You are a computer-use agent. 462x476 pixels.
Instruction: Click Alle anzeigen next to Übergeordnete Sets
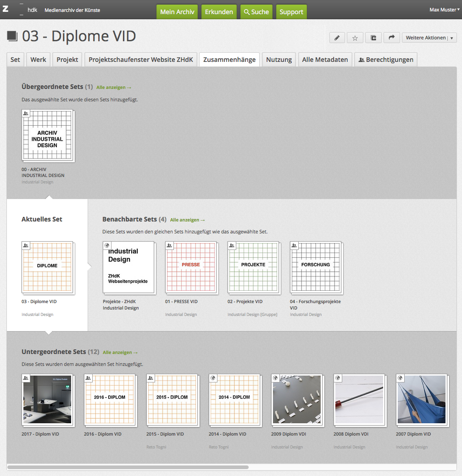[114, 87]
